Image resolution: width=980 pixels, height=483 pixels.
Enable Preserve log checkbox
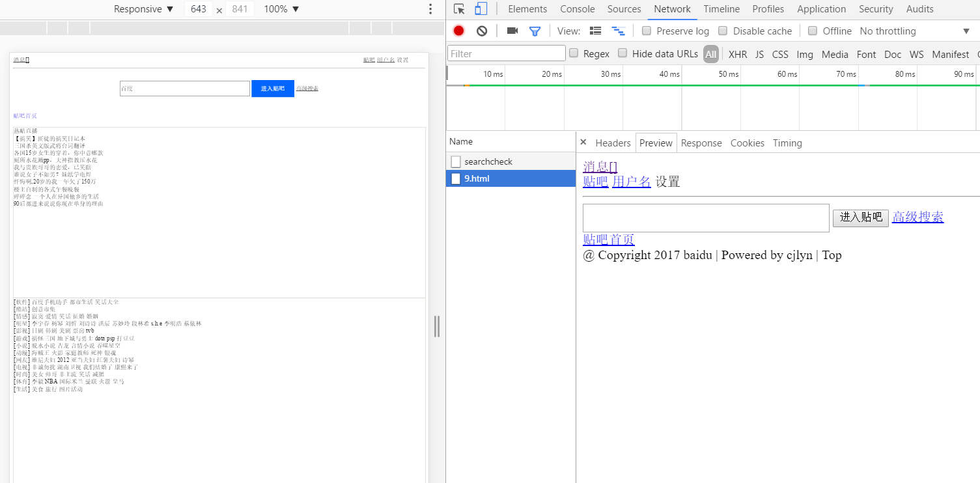(x=647, y=31)
